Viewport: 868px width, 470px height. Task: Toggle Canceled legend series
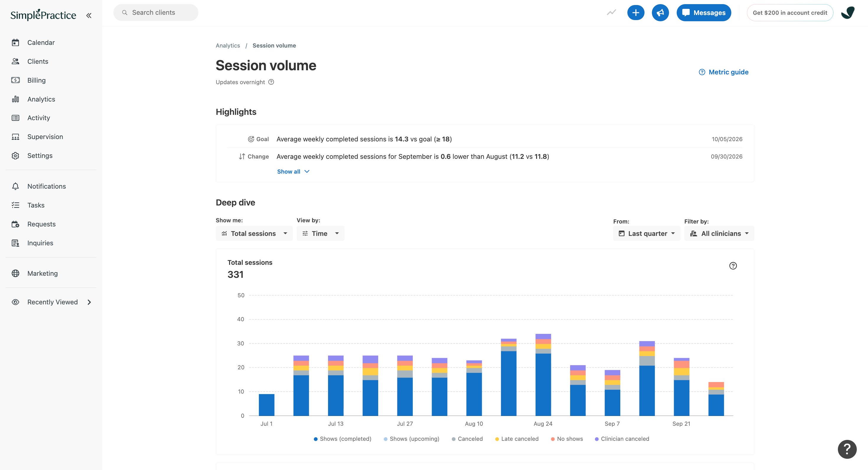(467, 439)
